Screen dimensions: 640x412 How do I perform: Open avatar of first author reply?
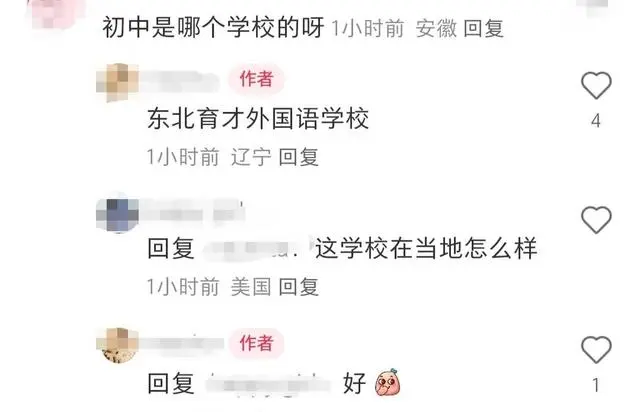point(118,82)
